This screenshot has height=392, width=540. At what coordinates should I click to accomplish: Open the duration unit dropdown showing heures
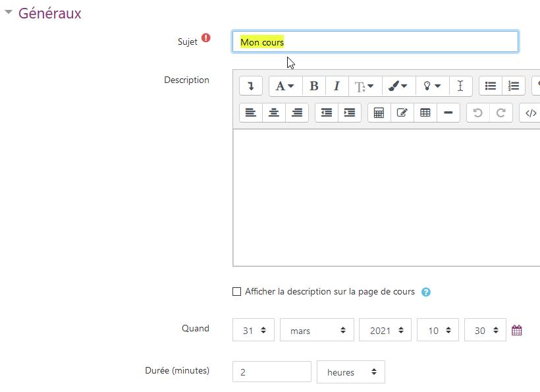point(351,372)
